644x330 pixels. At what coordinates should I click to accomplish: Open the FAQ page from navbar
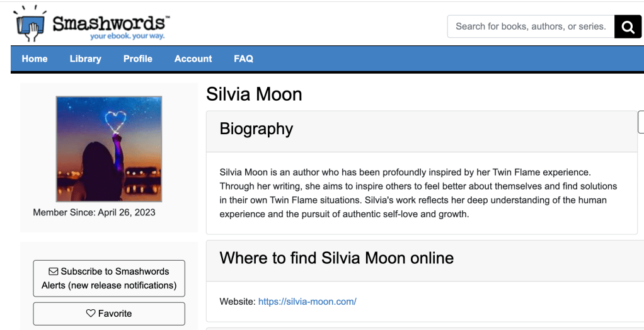[243, 59]
